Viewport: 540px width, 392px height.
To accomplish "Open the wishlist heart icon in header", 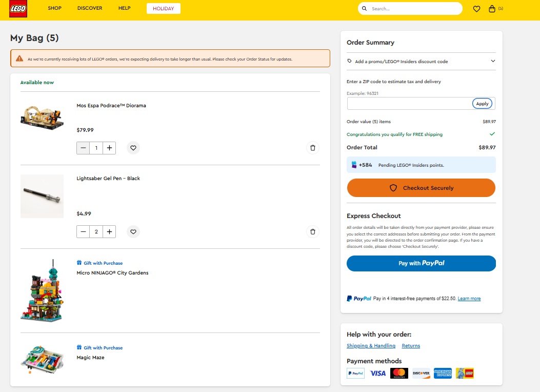I will click(476, 9).
